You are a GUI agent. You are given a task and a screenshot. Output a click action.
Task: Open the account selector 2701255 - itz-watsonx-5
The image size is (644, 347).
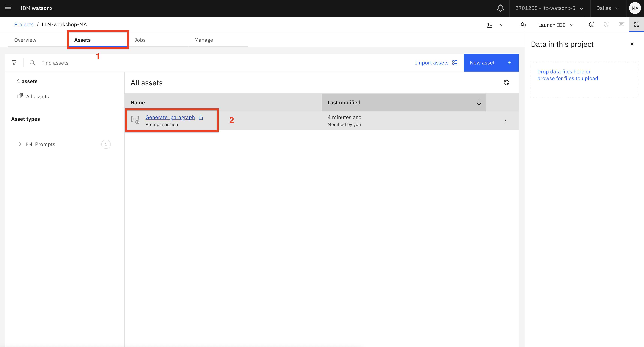tap(549, 8)
